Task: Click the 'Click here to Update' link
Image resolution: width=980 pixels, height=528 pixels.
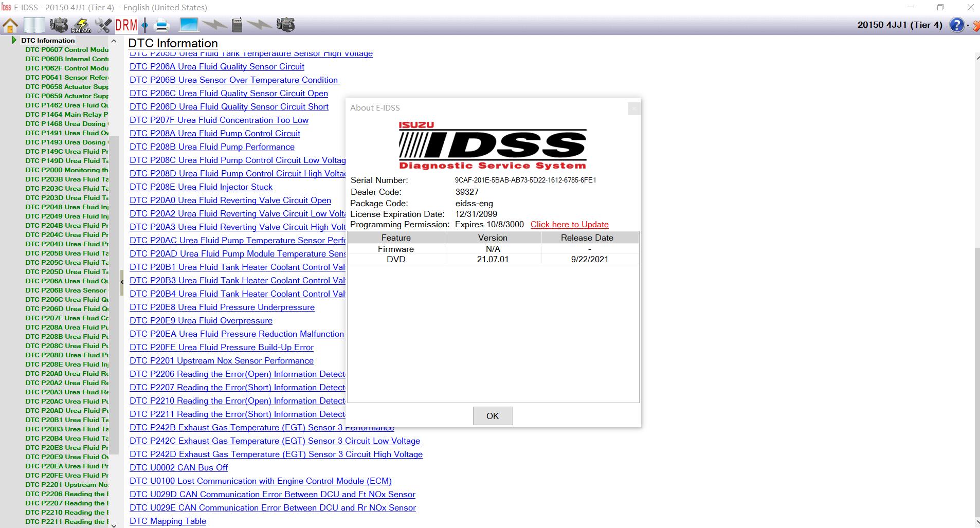Action: tap(570, 224)
